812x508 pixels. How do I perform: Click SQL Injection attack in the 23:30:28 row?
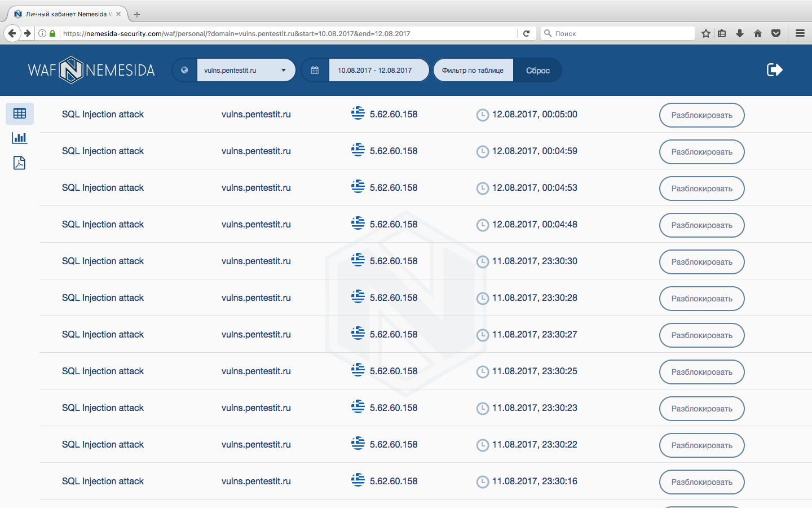(103, 297)
